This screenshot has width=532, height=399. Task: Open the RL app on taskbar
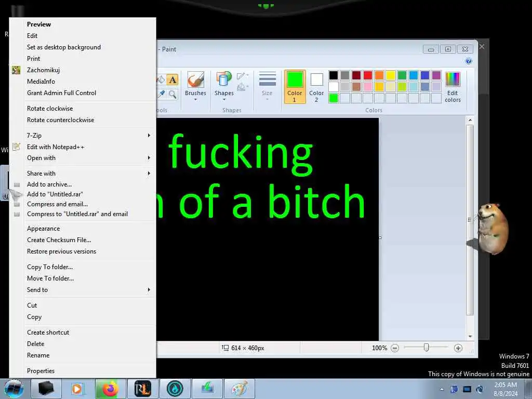coord(142,389)
